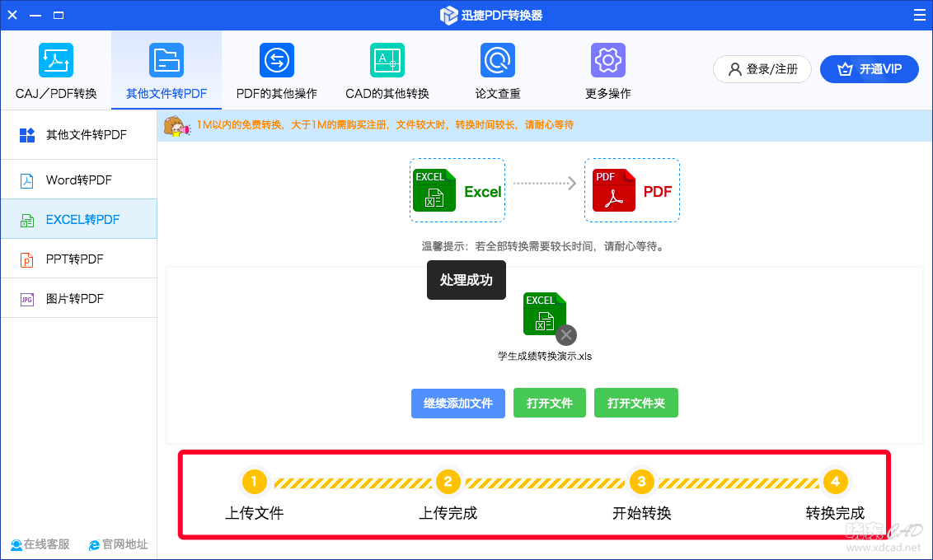Click the PPT转PDF sidebar icon
The height and width of the screenshot is (560, 933).
(26, 259)
